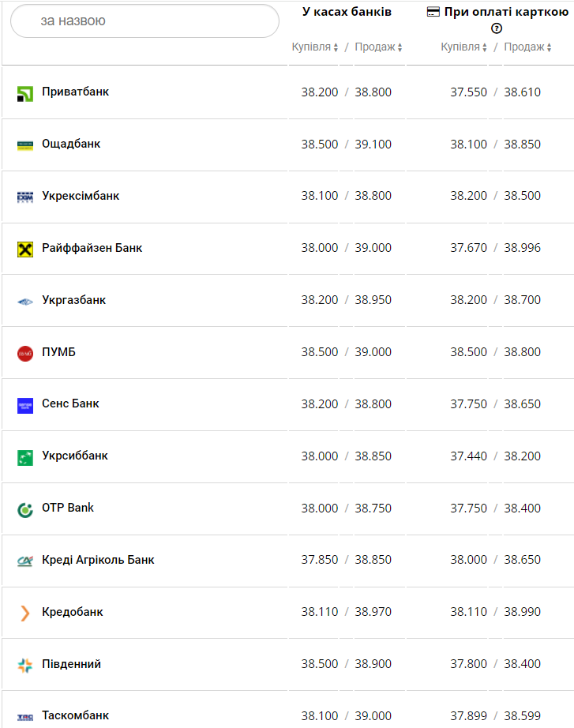Click the OTP Bank logo icon
This screenshot has width=574, height=728.
point(25,509)
